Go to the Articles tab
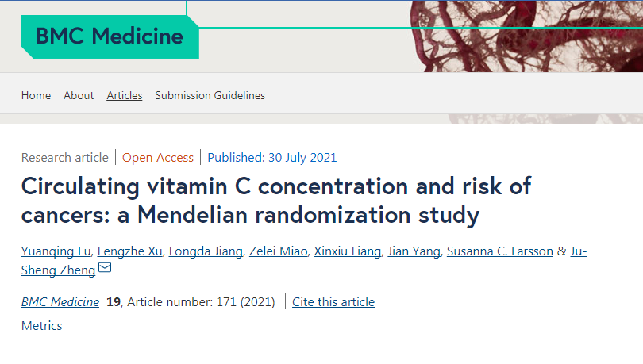Image resolution: width=643 pixels, height=364 pixels. pos(125,95)
